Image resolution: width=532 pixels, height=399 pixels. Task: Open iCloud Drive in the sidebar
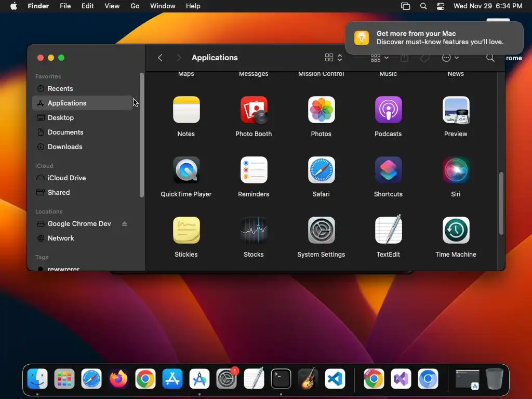tap(83, 178)
